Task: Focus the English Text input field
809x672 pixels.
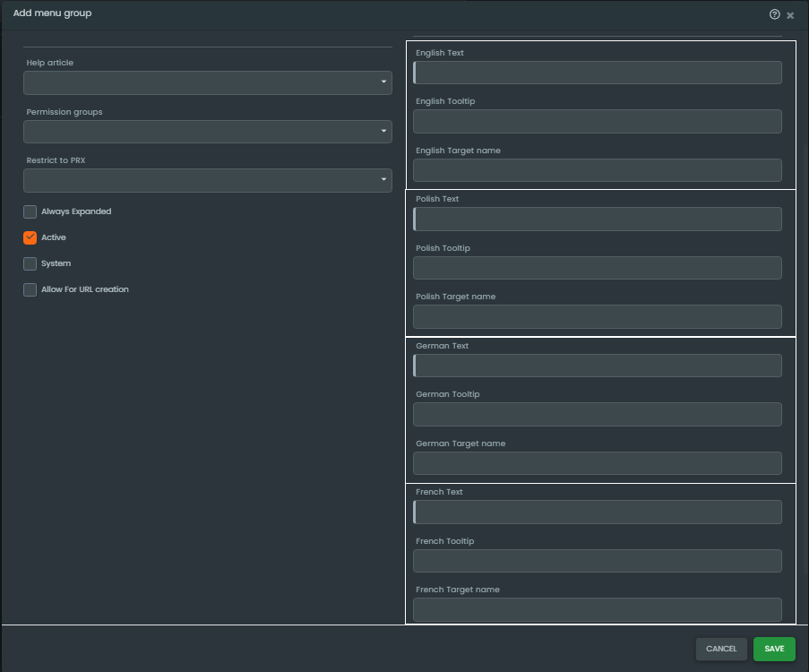Action: coord(598,73)
